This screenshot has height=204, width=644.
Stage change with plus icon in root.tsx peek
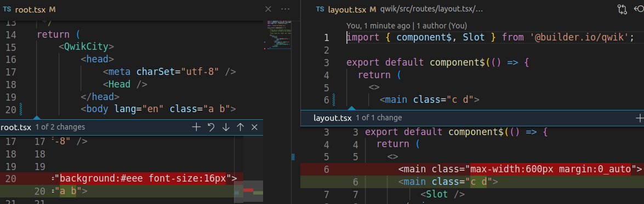click(196, 127)
